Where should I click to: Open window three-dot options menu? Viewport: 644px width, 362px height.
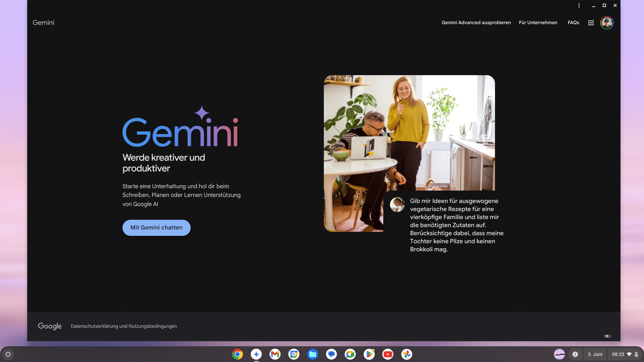579,5
